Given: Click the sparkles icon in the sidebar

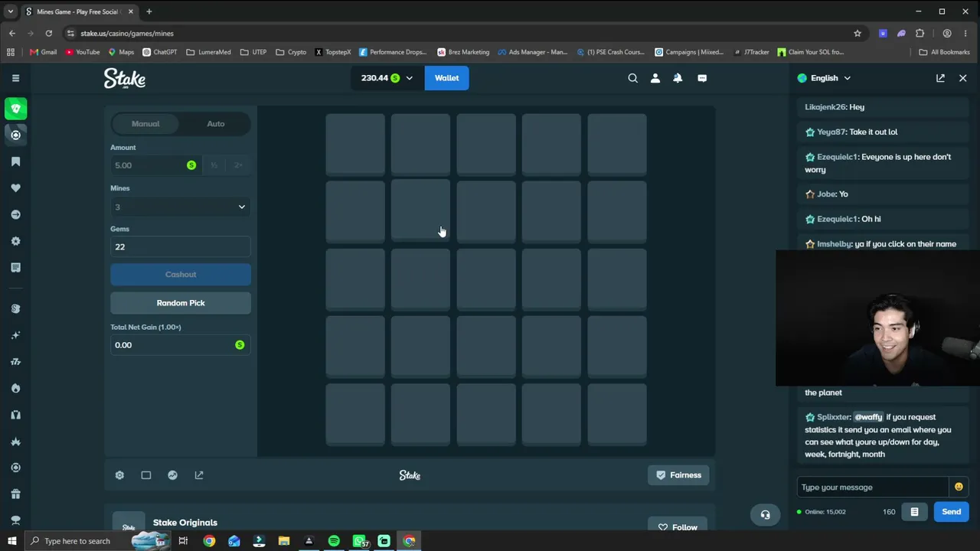Looking at the screenshot, I should tap(15, 335).
